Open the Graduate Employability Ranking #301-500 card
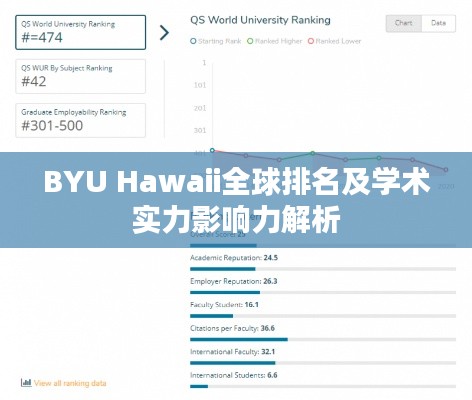Screen dimensions: 472x400 point(81,120)
